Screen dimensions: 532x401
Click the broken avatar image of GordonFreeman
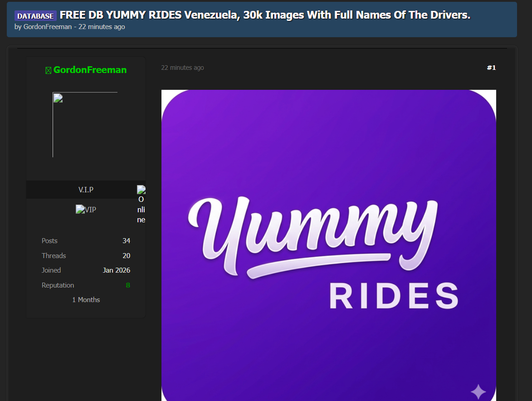[x=85, y=125]
